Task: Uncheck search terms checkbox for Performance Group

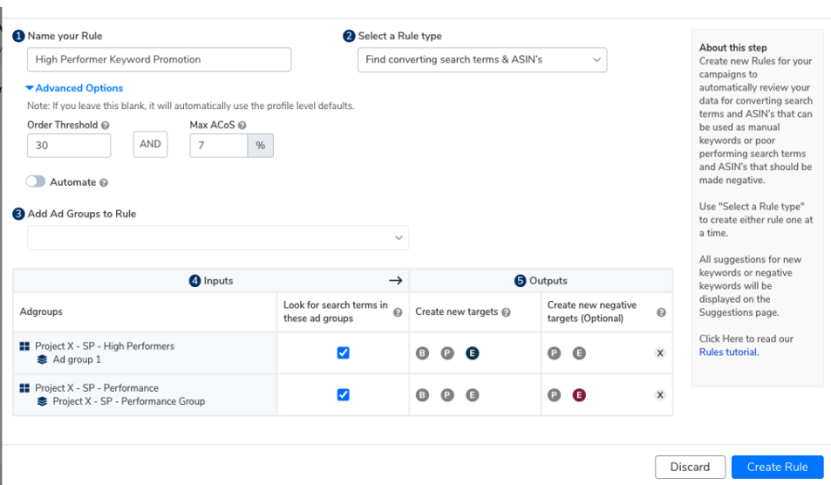Action: click(x=343, y=395)
